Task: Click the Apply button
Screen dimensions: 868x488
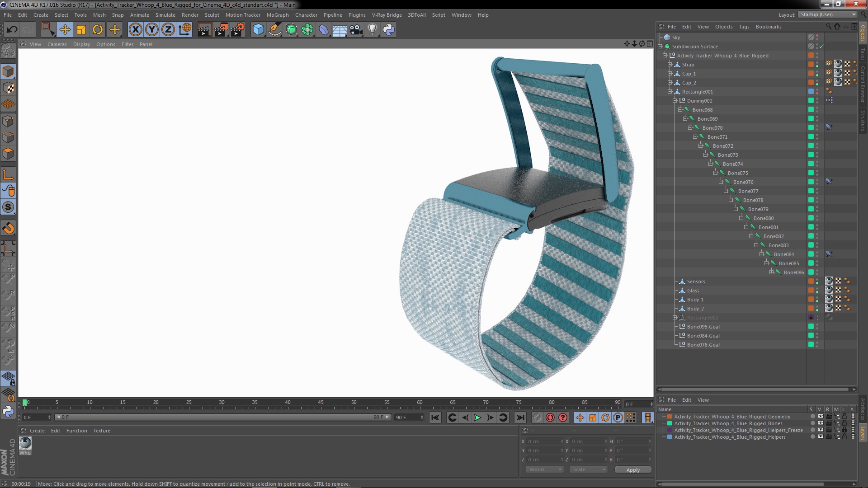Action: (633, 470)
